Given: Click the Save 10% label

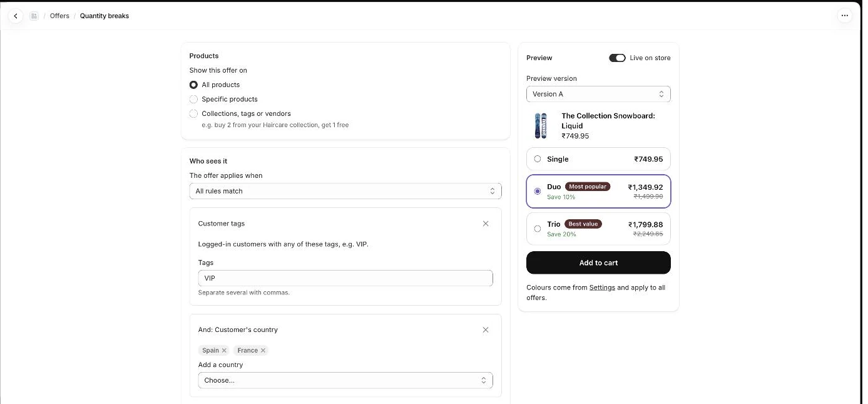Looking at the screenshot, I should click(x=561, y=197).
